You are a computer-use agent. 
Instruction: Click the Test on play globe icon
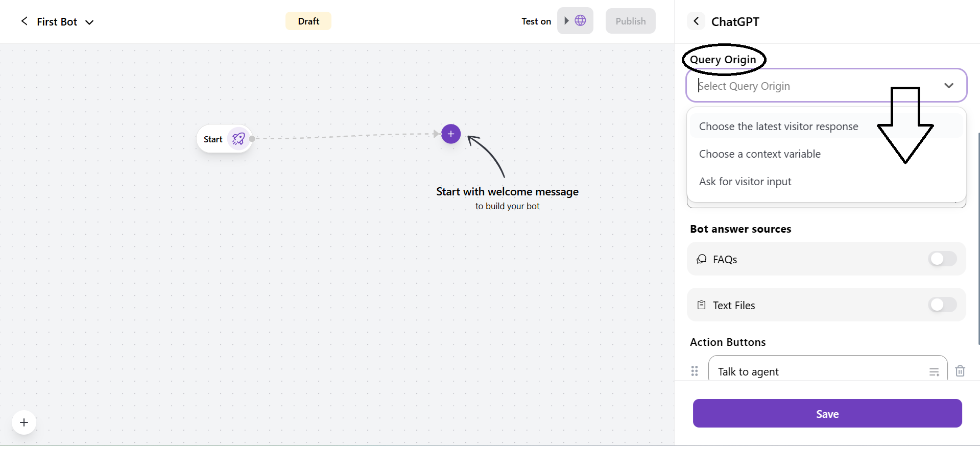575,21
